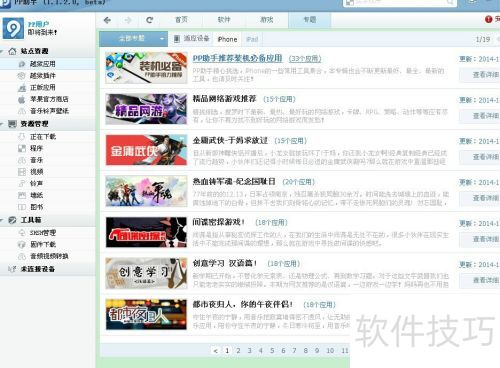Jump to page 2 in pagination

[238, 351]
